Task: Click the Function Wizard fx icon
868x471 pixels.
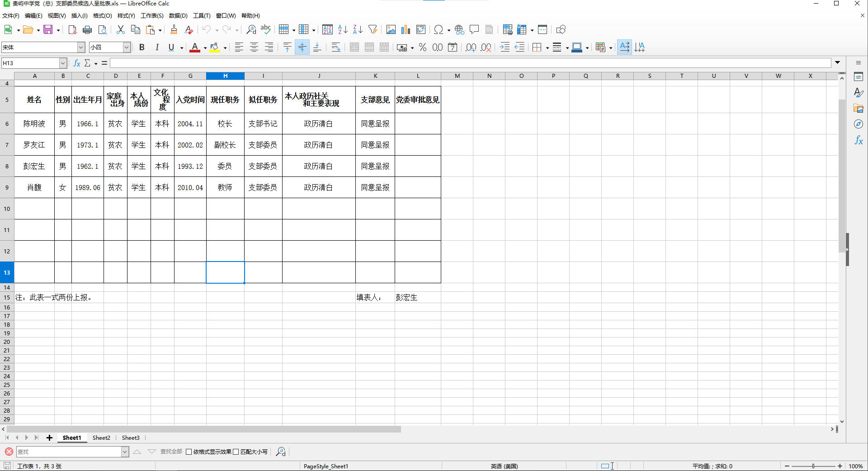Action: pos(77,63)
